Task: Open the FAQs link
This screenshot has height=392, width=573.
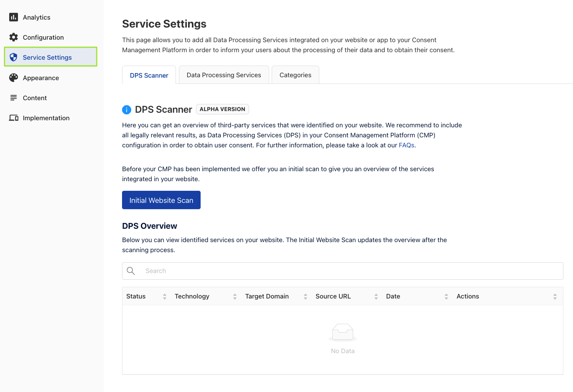Action: [x=406, y=145]
